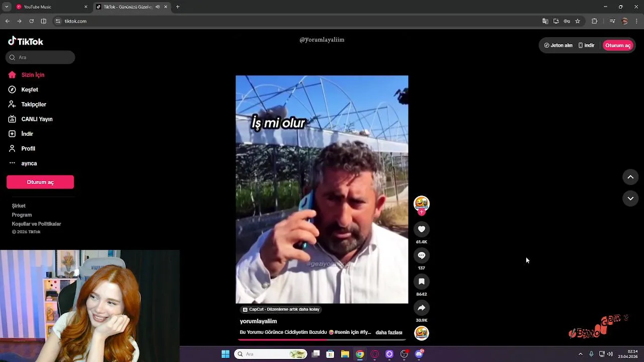
Task: Open Discord from the taskbar
Action: (x=419, y=354)
